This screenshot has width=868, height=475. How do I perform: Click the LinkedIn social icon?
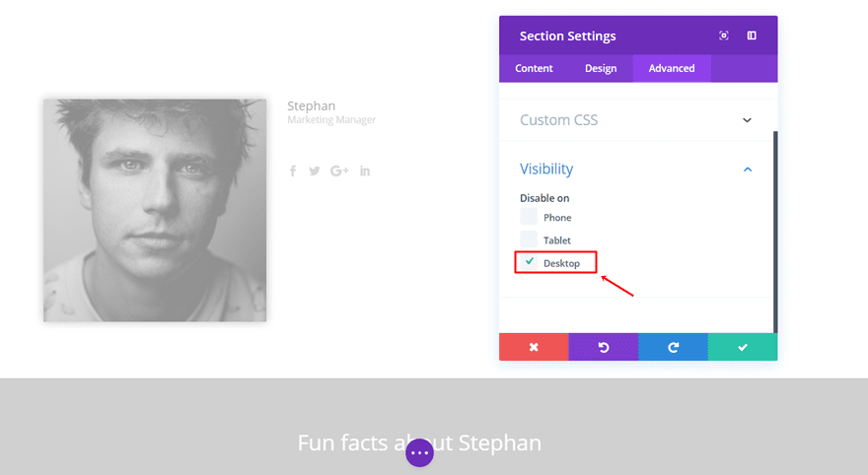[x=365, y=170]
